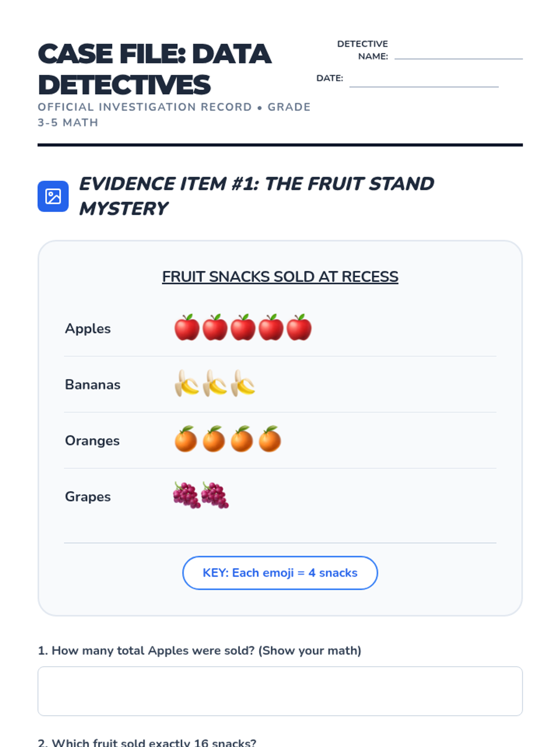
Task: Select the Grapes row label
Action: (88, 496)
